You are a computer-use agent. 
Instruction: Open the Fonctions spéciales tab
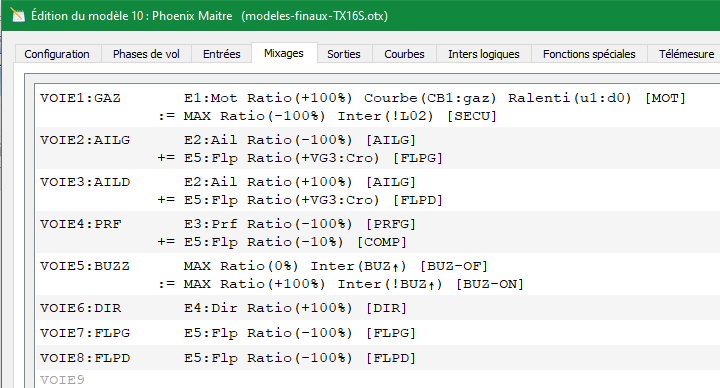tap(589, 54)
